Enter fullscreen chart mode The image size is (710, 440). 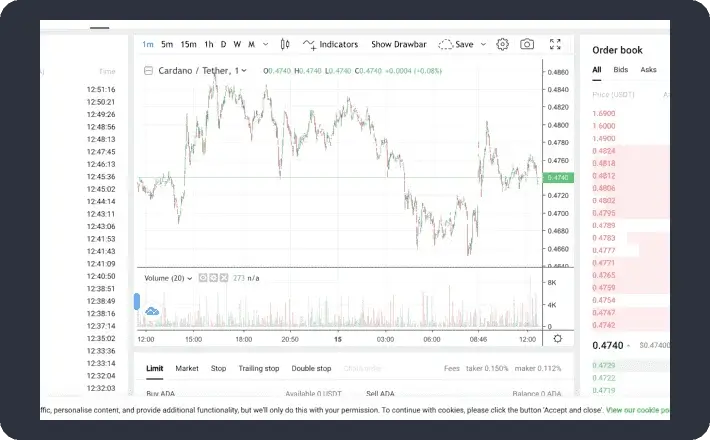point(556,44)
